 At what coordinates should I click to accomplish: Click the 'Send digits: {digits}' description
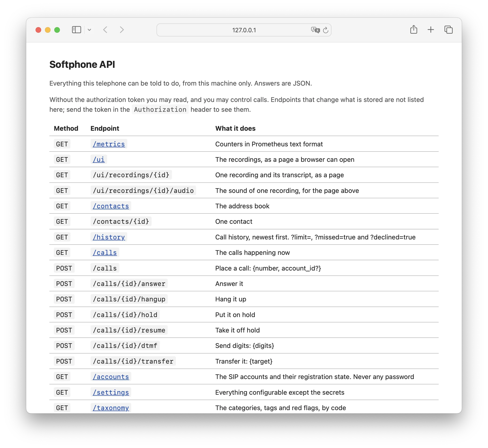coord(244,346)
